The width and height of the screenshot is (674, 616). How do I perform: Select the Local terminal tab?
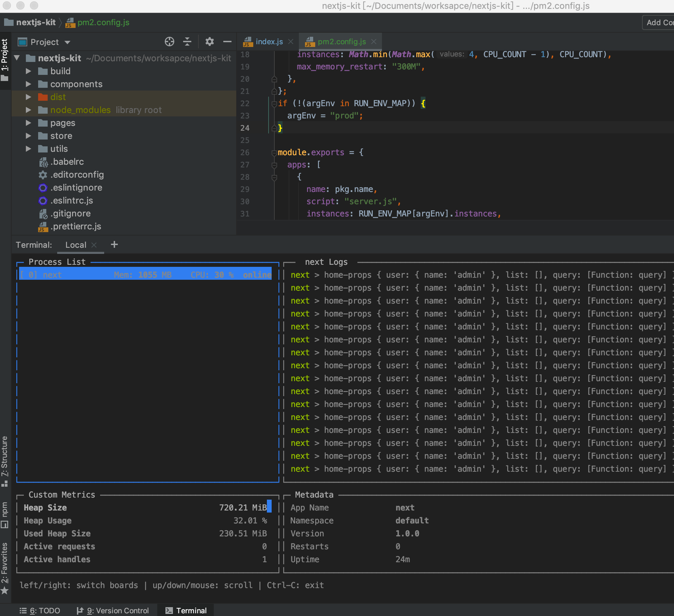pyautogui.click(x=76, y=244)
